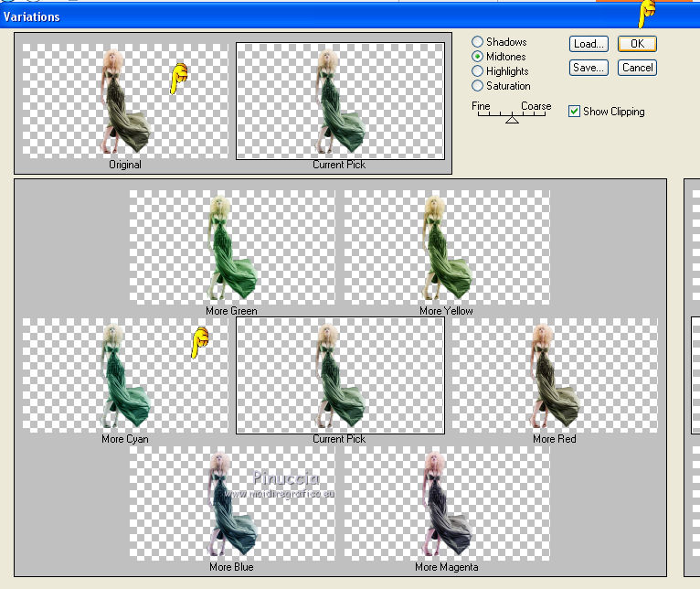Choose the More Blue variation thumbnail
The height and width of the screenshot is (589, 700).
(x=232, y=503)
